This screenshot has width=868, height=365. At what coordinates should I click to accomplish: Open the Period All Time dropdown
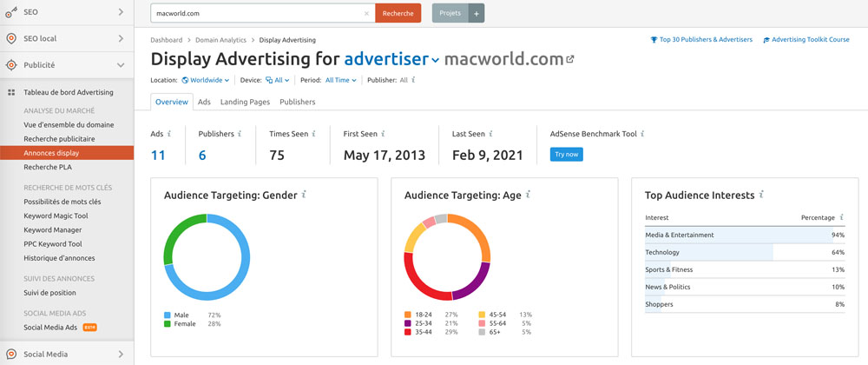340,80
